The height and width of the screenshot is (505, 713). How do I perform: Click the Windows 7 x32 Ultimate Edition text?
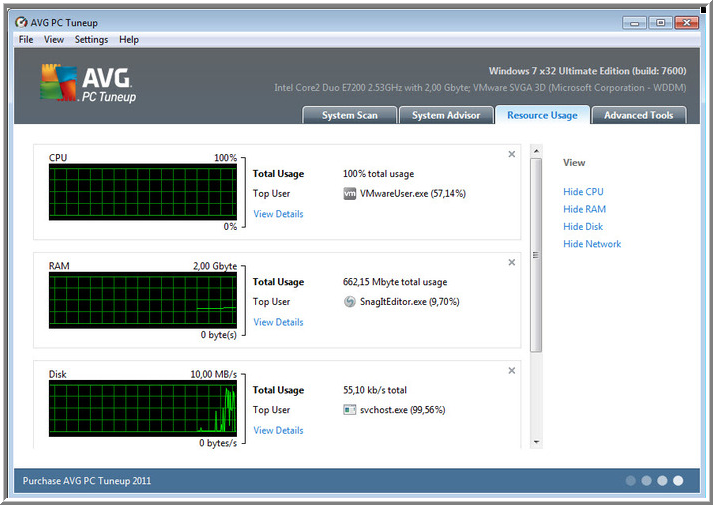pos(587,71)
